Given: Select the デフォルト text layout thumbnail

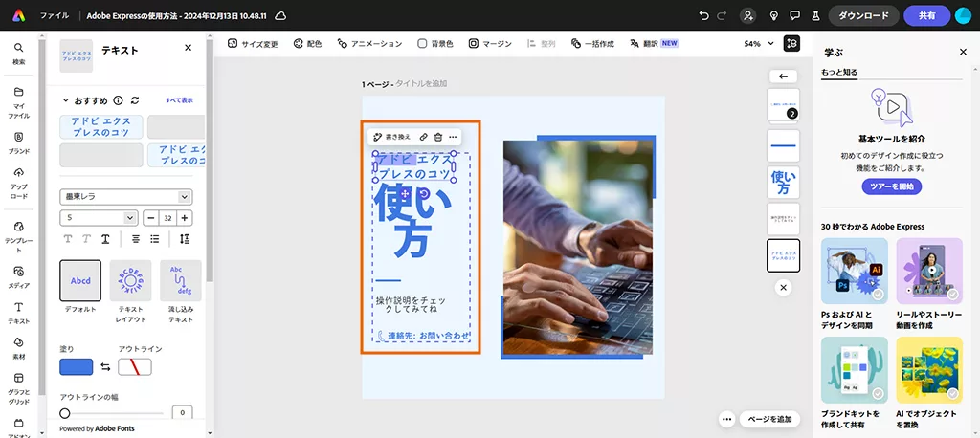Looking at the screenshot, I should 80,280.
